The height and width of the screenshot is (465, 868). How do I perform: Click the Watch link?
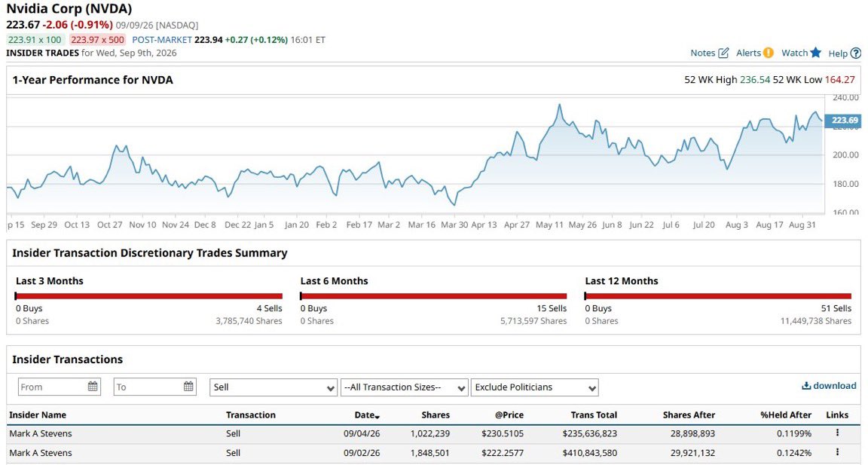point(794,54)
